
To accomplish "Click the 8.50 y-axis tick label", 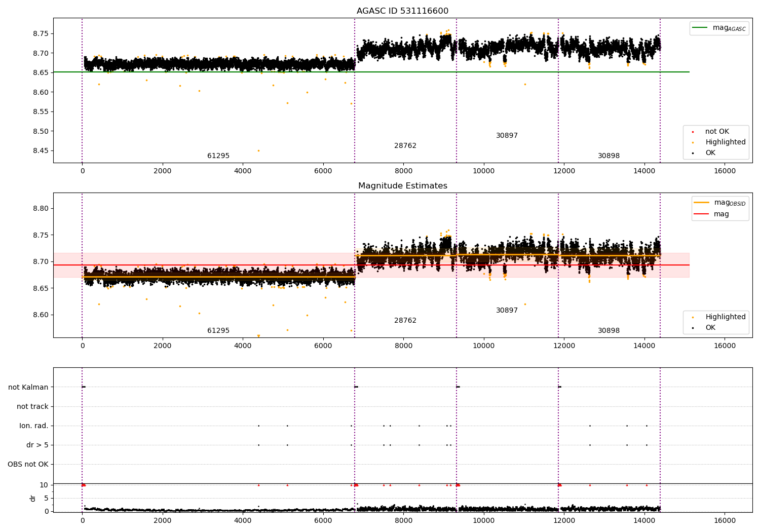I will pyautogui.click(x=40, y=131).
